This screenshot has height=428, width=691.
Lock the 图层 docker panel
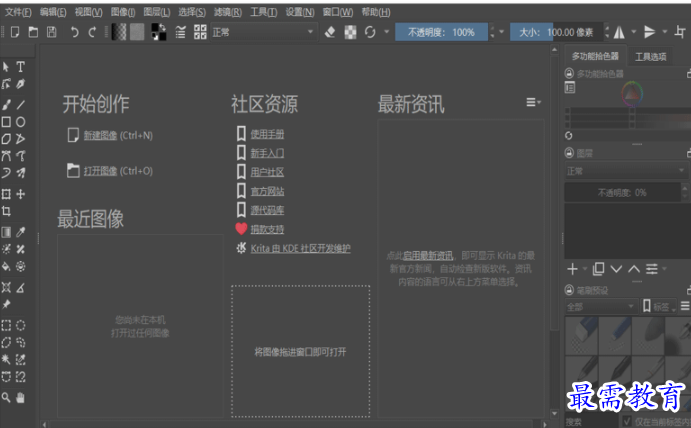pos(569,153)
